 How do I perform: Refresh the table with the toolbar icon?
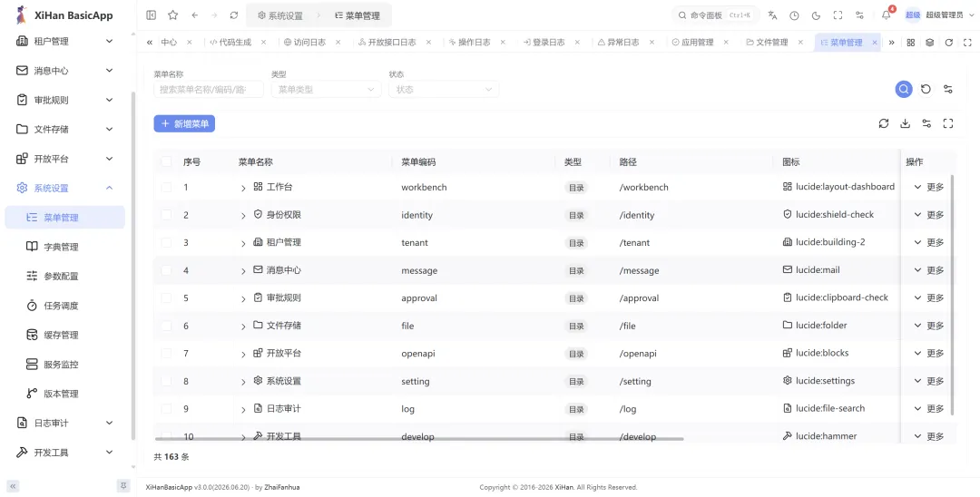tap(884, 123)
